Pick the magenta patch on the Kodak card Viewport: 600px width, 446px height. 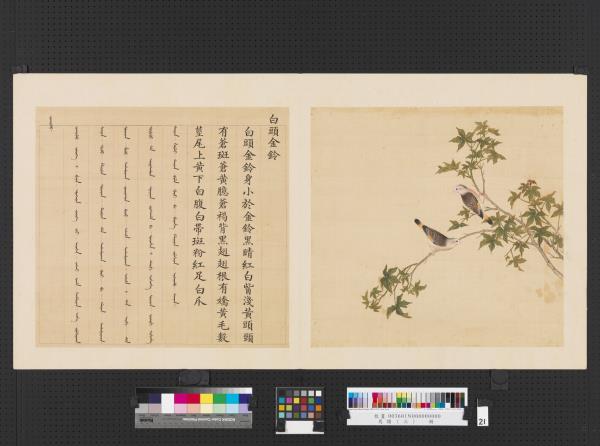[x=180, y=399]
